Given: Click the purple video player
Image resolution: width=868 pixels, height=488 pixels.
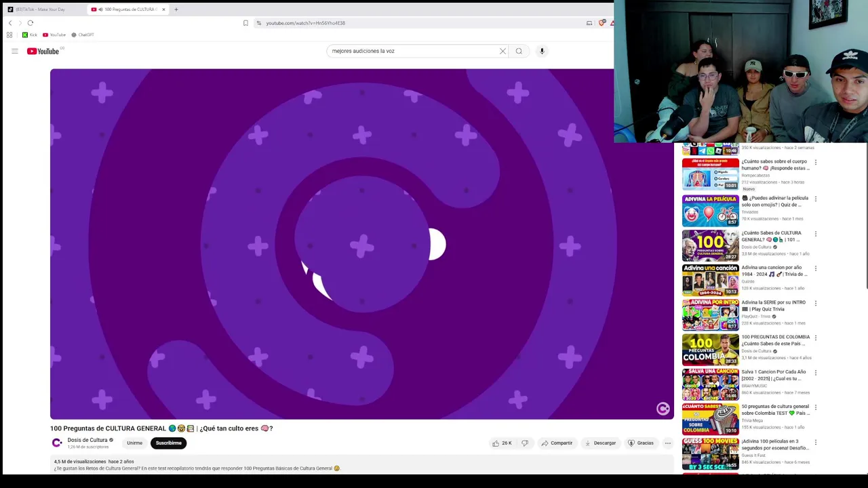Looking at the screenshot, I should click(362, 244).
